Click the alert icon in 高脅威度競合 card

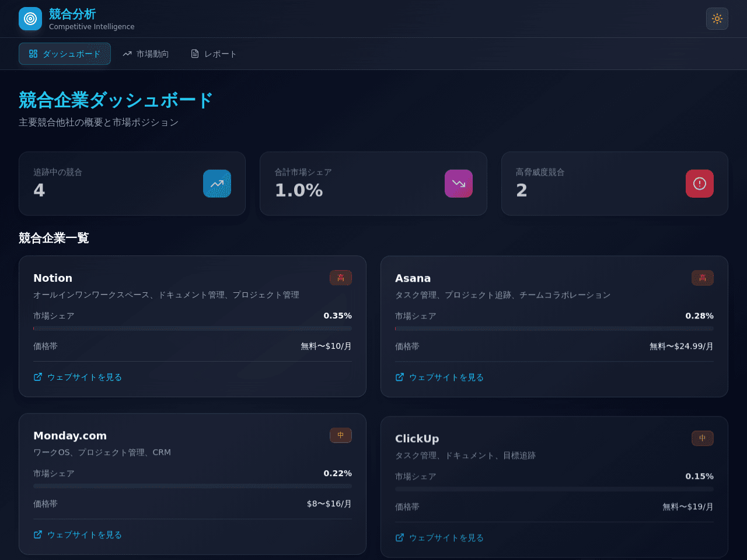click(700, 184)
